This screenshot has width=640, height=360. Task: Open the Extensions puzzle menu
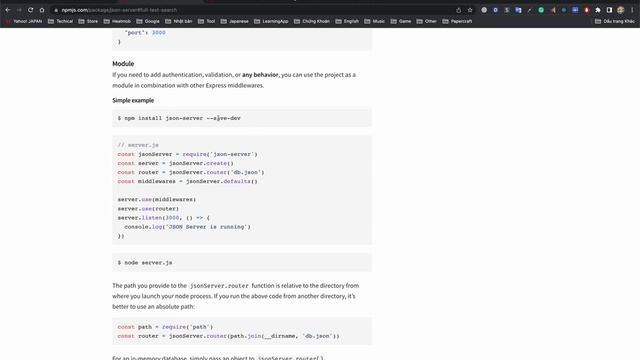tap(598, 10)
